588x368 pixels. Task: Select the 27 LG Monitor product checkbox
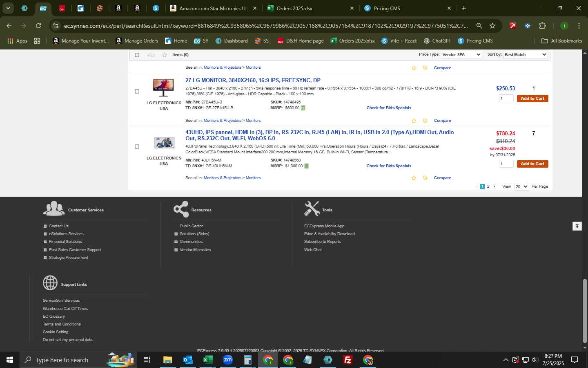pos(137,91)
